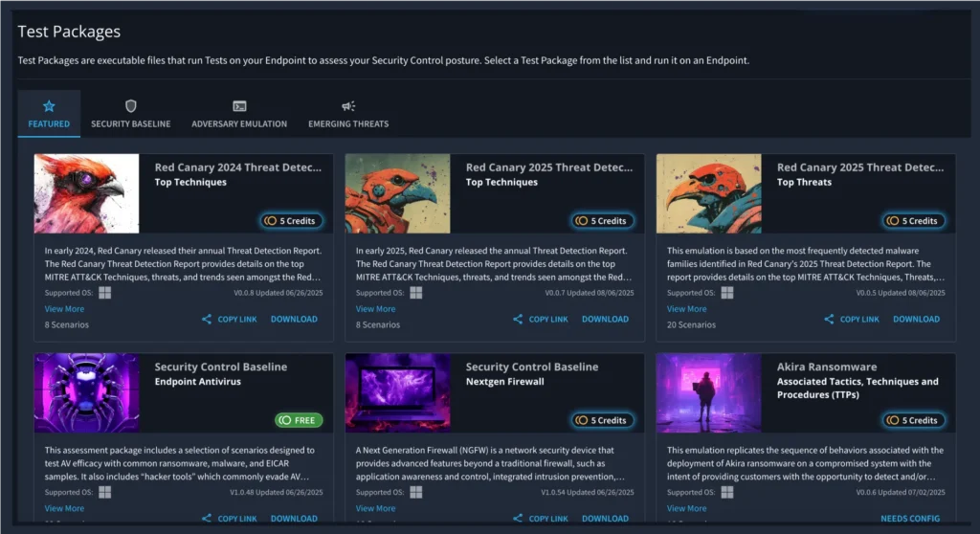Copy link for Red Canary 2025 Top Techniques
This screenshot has width=980, height=534.
pos(548,320)
